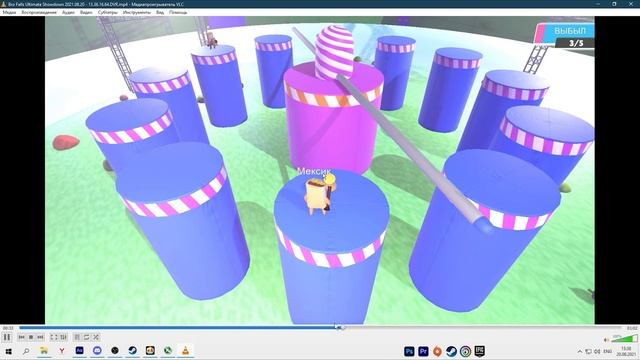Open Origin from the taskbar
The height and width of the screenshot is (360, 640).
pyautogui.click(x=437, y=351)
